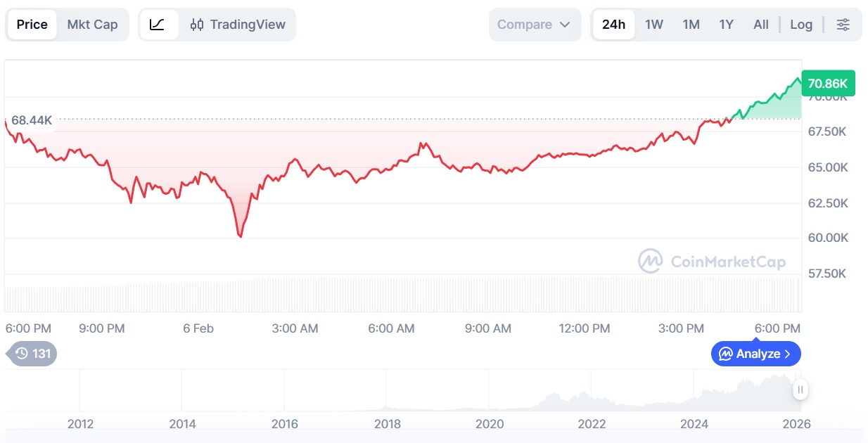Toggle Mkt Cap view
868x443 pixels.
[x=92, y=25]
